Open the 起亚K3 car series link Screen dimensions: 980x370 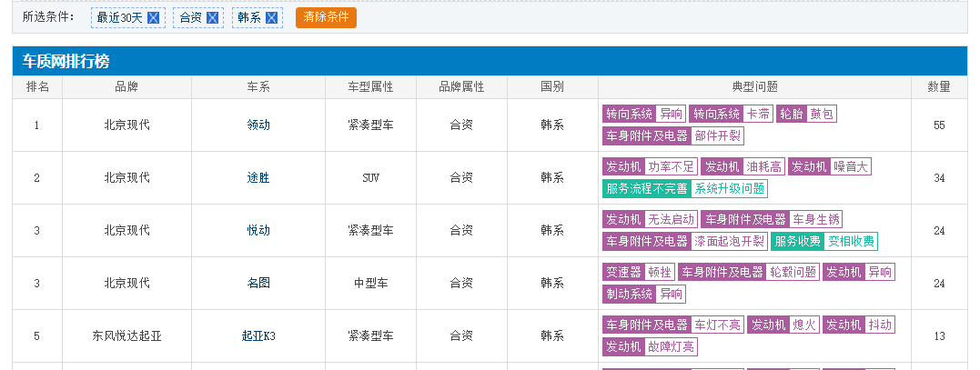[258, 336]
